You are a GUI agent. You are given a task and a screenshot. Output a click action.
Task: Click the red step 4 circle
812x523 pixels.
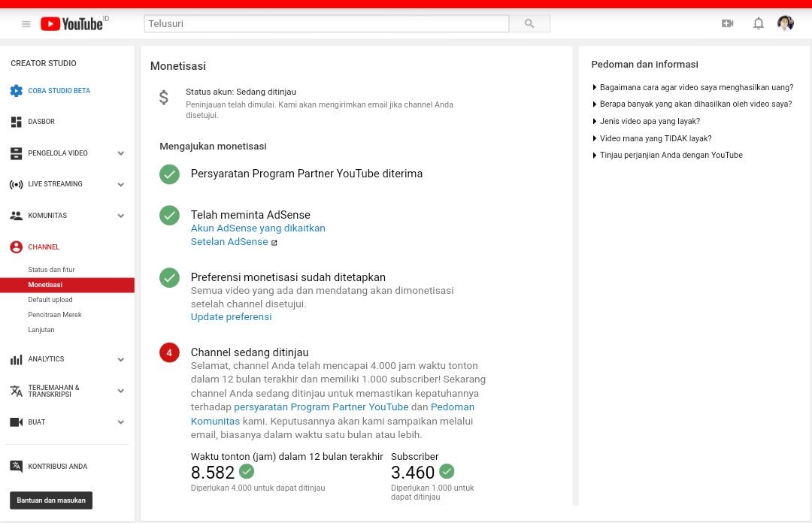(x=169, y=352)
